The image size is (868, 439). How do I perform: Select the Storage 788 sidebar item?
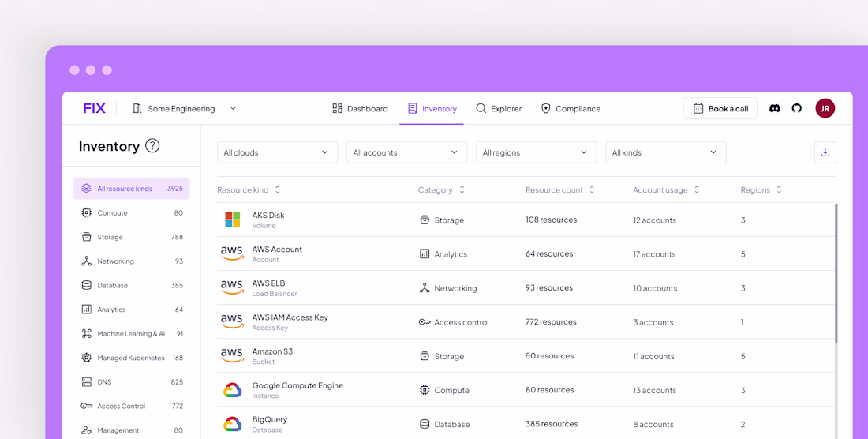132,237
